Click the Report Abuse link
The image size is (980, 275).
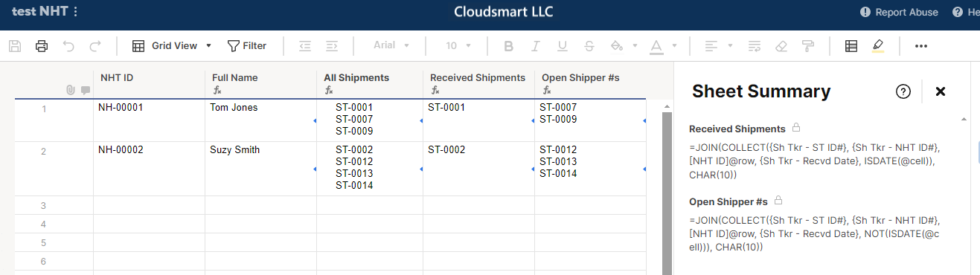coord(899,12)
